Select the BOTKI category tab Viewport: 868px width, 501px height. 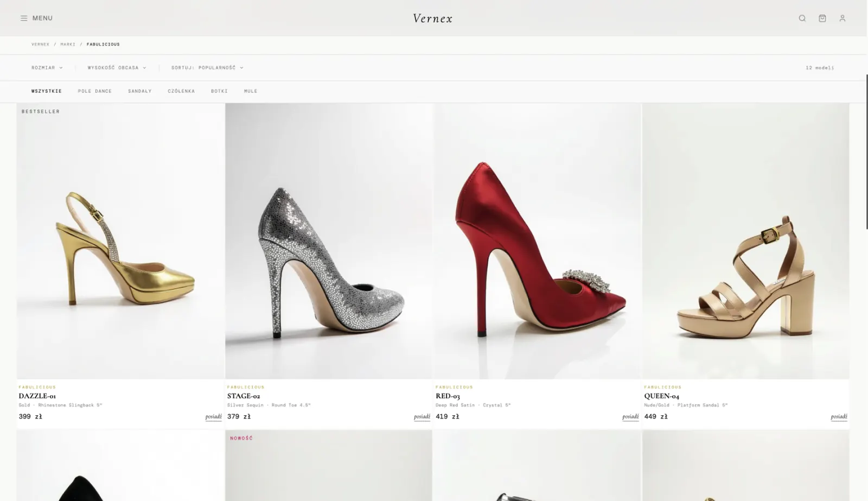219,91
